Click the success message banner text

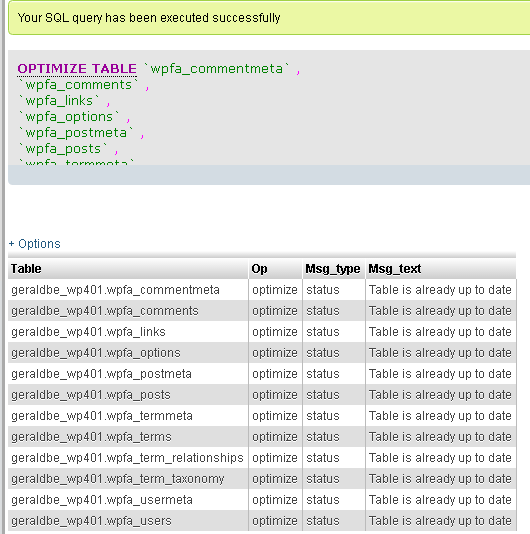[x=149, y=18]
